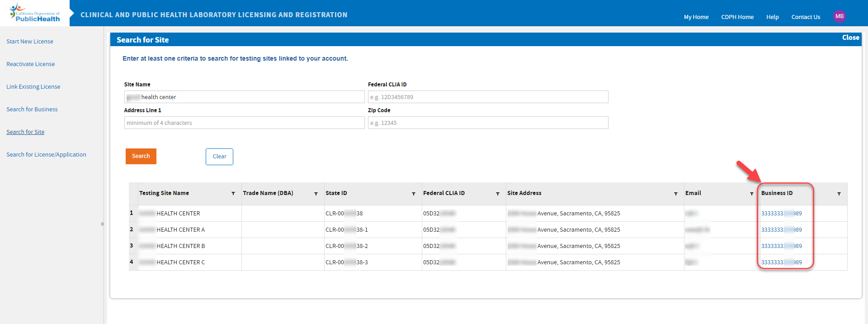Select the HEALTH CENTER C name cell

(190, 262)
